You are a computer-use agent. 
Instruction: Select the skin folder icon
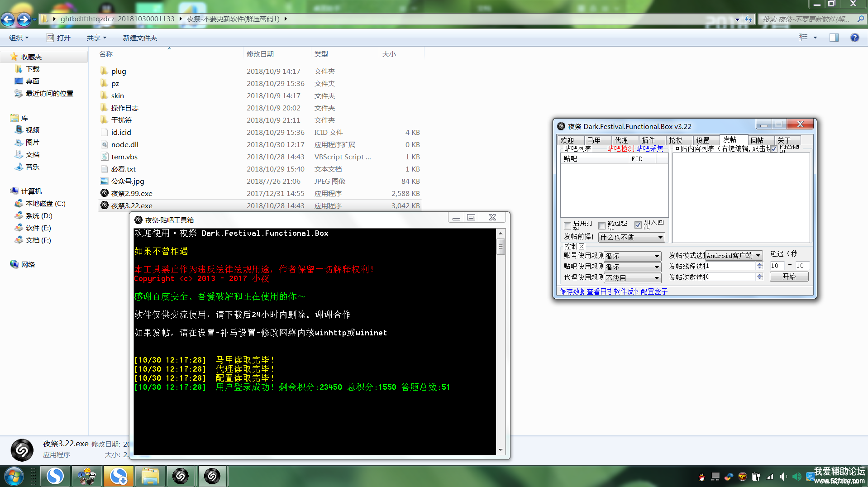104,95
